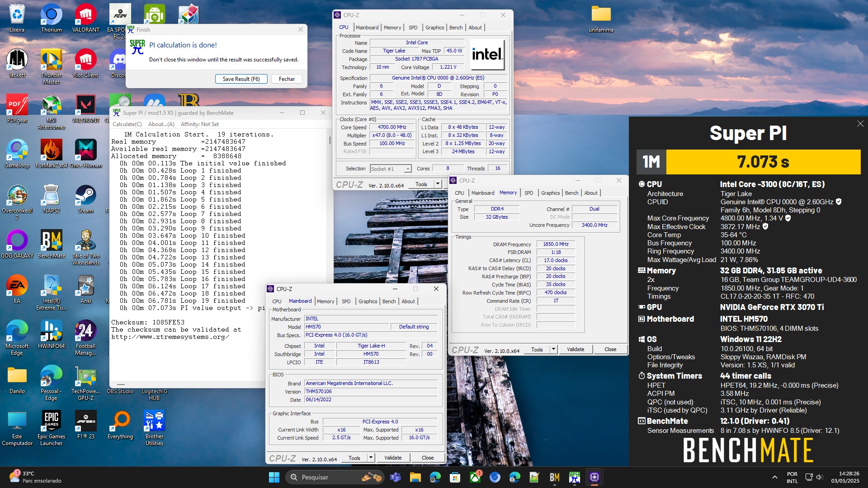
Task: Switch to SPD tab in top CPU-Z window
Action: tap(413, 28)
